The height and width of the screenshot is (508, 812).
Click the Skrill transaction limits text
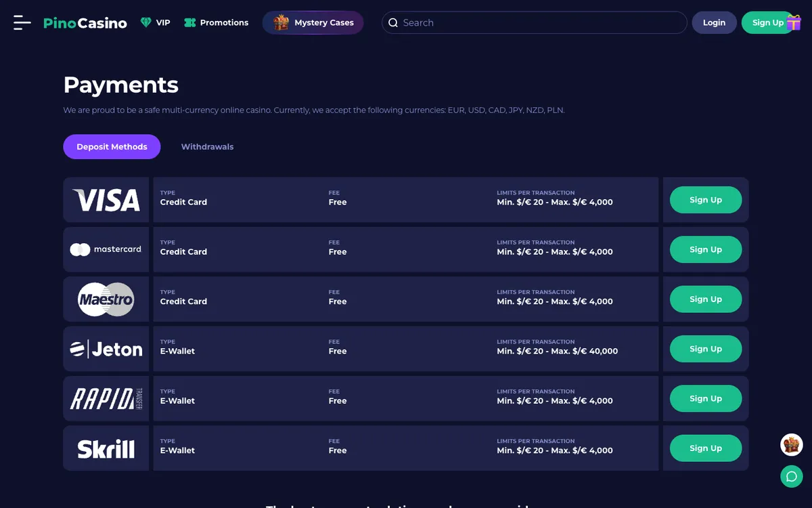pos(555,450)
